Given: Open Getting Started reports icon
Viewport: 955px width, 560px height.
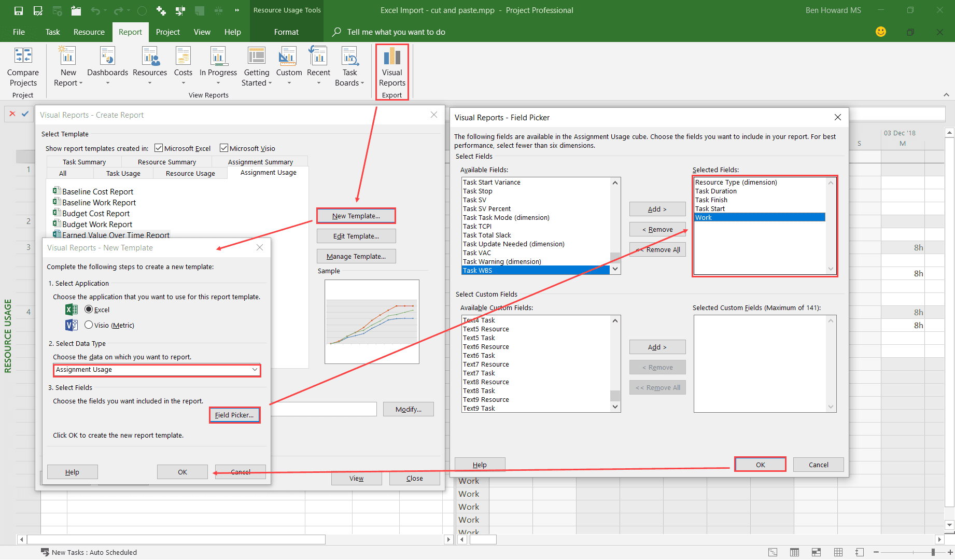Looking at the screenshot, I should [257, 56].
